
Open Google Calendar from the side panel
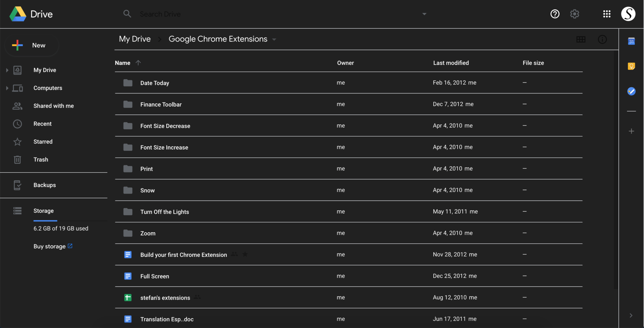tap(632, 41)
